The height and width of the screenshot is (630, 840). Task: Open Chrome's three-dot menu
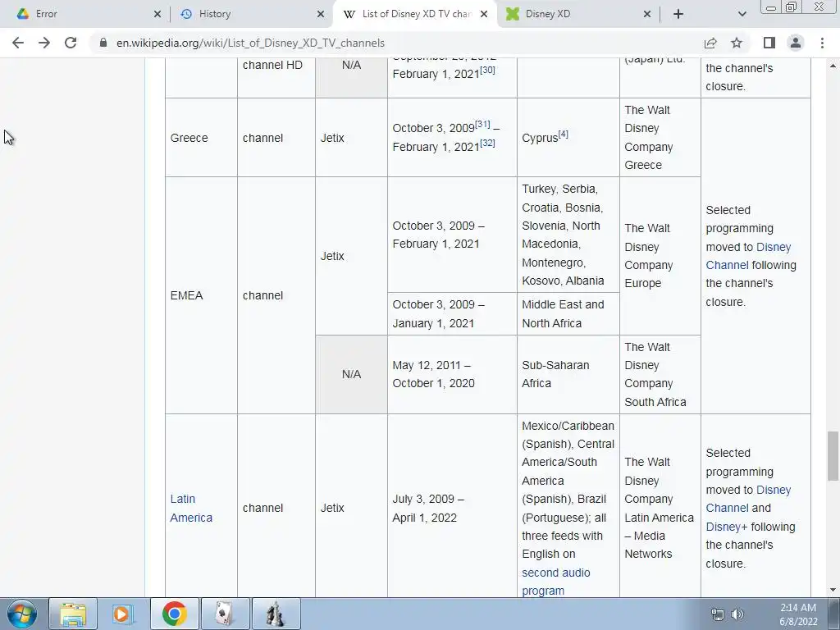[x=822, y=43]
